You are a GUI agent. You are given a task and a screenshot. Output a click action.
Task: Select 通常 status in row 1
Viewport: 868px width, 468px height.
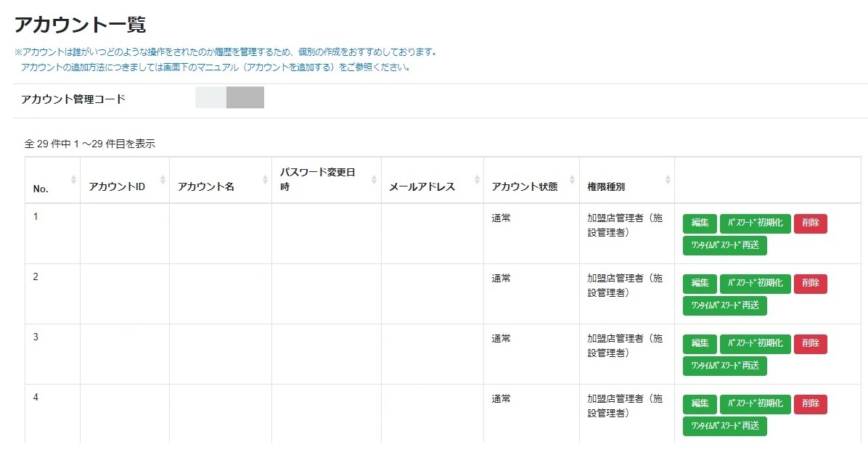pyautogui.click(x=501, y=218)
